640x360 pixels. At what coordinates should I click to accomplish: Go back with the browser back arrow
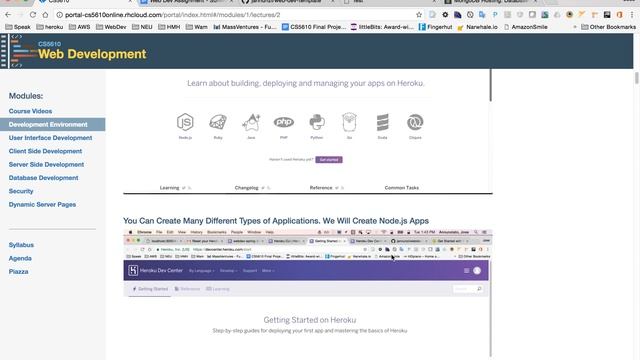(x=8, y=15)
